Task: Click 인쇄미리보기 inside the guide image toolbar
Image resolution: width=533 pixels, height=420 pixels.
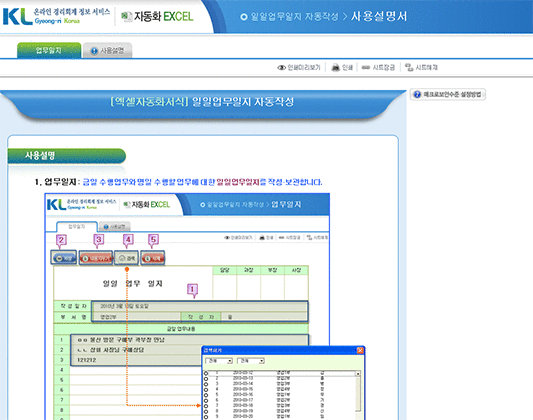Action: (x=238, y=238)
